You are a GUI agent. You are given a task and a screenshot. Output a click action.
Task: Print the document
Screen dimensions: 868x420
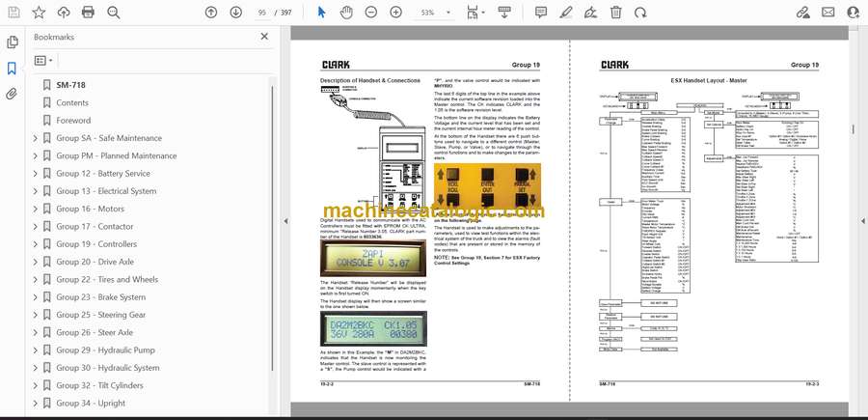pyautogui.click(x=88, y=13)
